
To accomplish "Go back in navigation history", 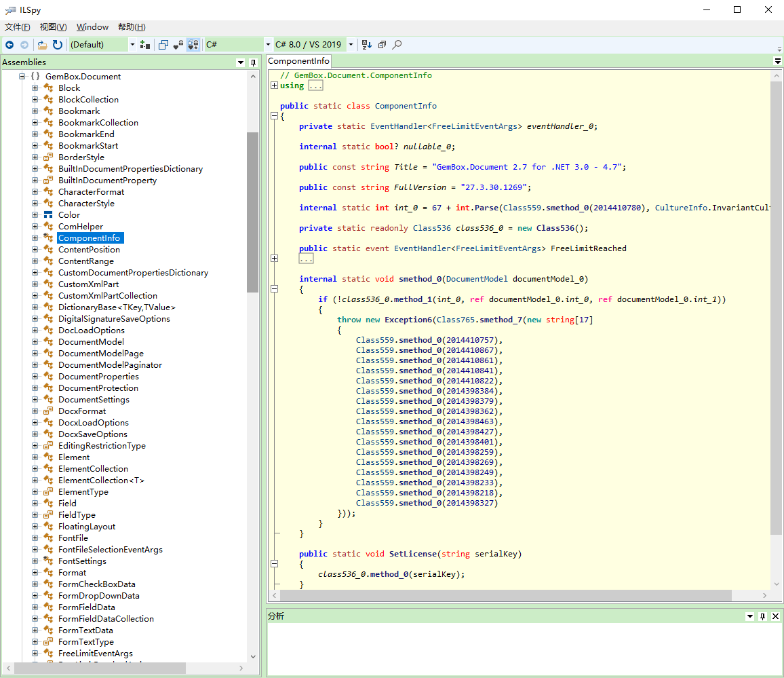I will tap(9, 45).
